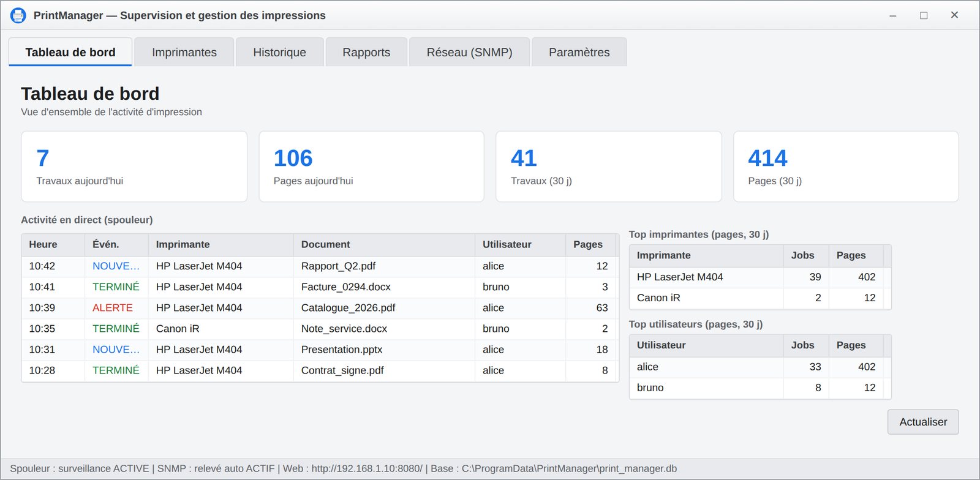980x480 pixels.
Task: Click the 41 Travaux (30 j) card
Action: tap(609, 167)
